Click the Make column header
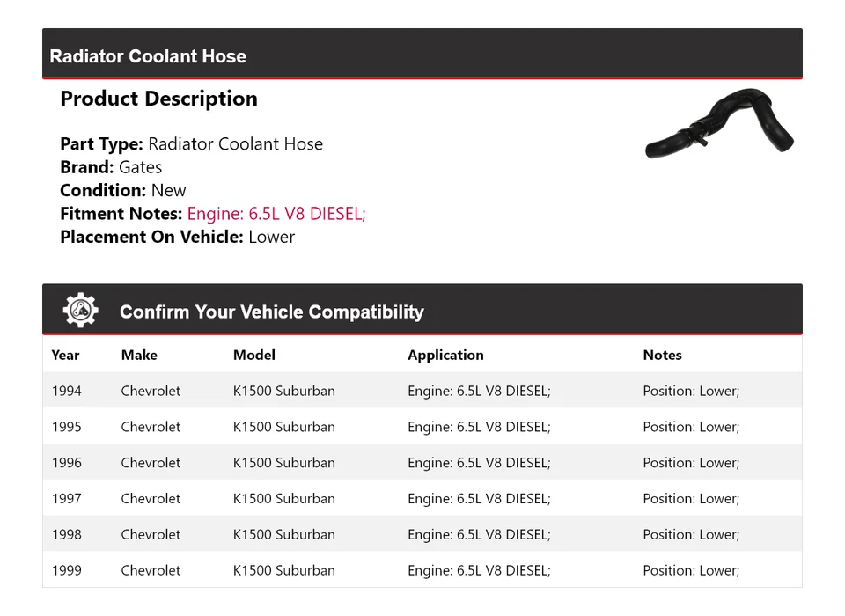The width and height of the screenshot is (845, 616). tap(139, 356)
